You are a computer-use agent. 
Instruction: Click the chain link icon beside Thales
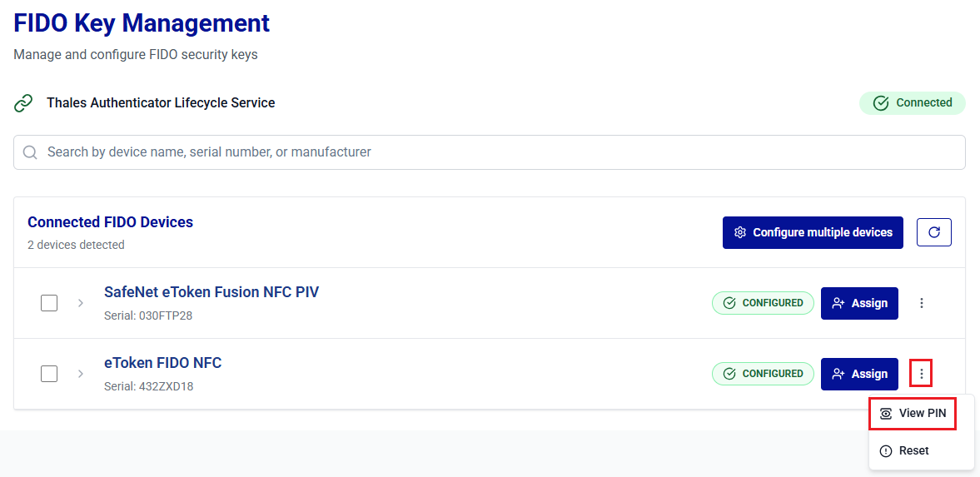tap(24, 103)
